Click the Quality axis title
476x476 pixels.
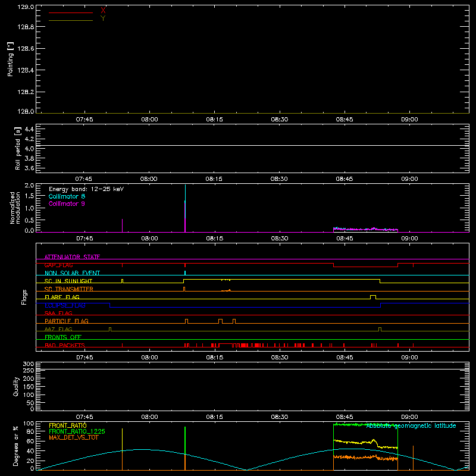click(x=16, y=386)
